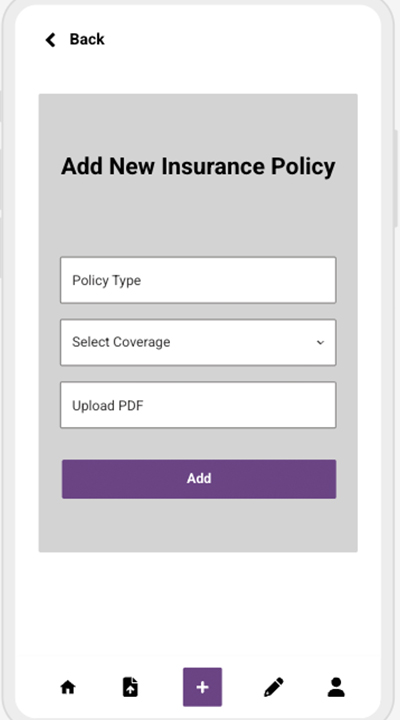Click the 'Policy Type' placeholder text

point(107,281)
